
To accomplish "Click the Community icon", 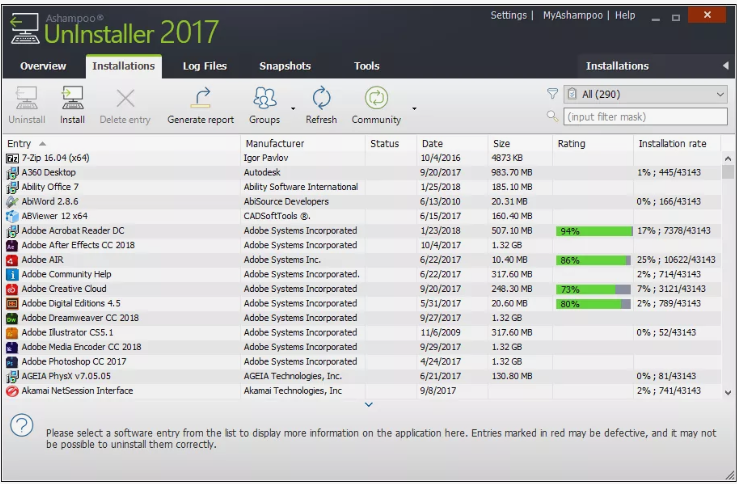I will tap(376, 98).
